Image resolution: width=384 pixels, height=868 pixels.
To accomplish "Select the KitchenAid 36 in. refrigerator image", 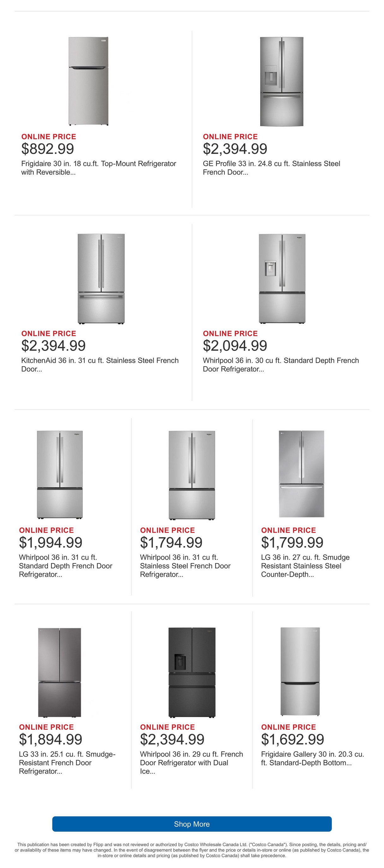I will pyautogui.click(x=101, y=279).
